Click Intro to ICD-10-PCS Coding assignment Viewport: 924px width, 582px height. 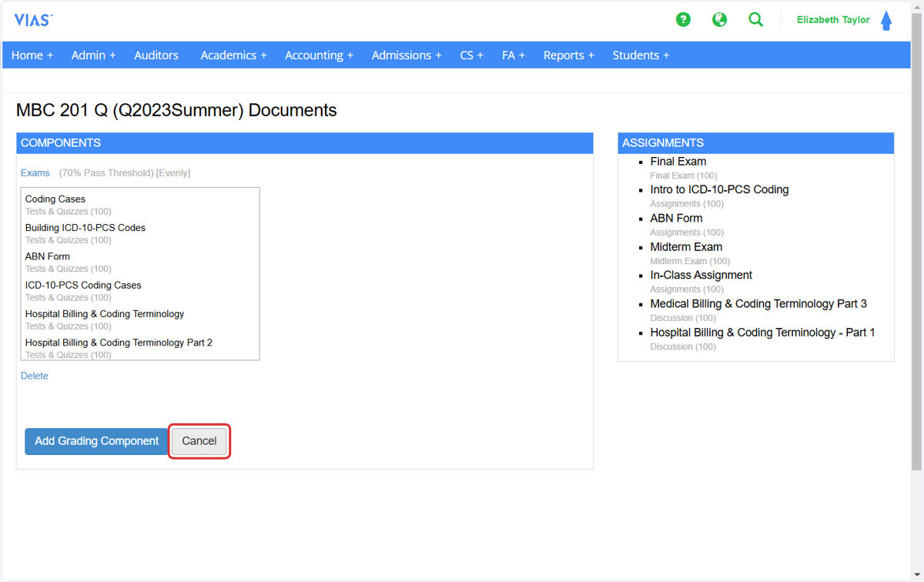coord(719,189)
